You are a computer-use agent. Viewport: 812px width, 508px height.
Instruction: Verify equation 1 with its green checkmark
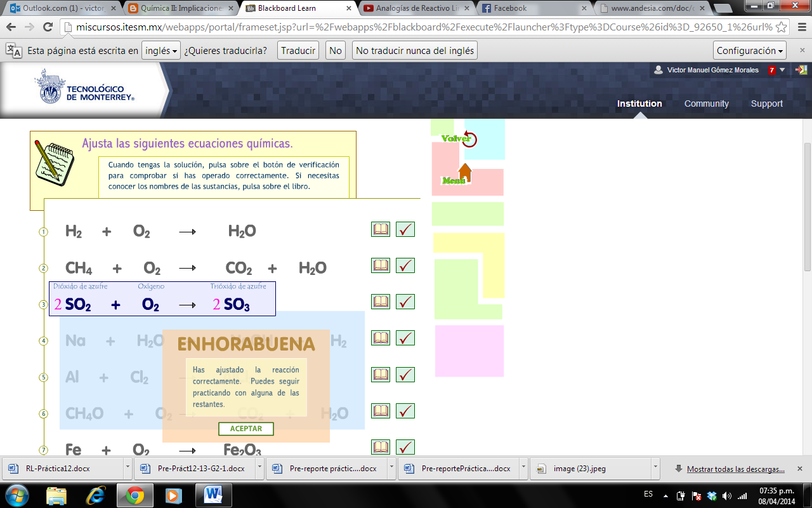point(405,229)
